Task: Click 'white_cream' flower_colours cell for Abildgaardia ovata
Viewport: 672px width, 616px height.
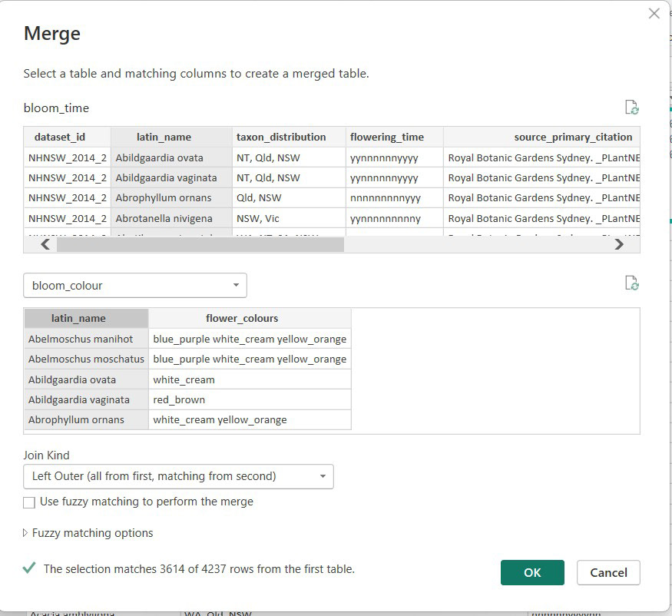Action: [250, 379]
